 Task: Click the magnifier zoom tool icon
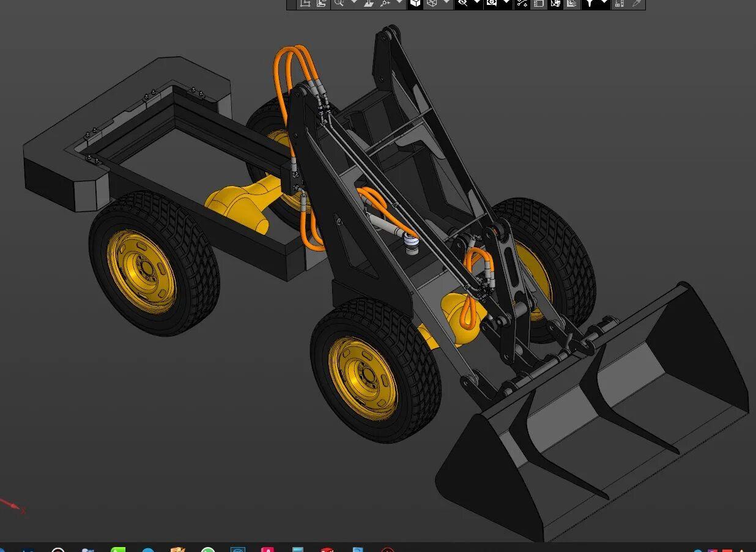[x=338, y=3]
